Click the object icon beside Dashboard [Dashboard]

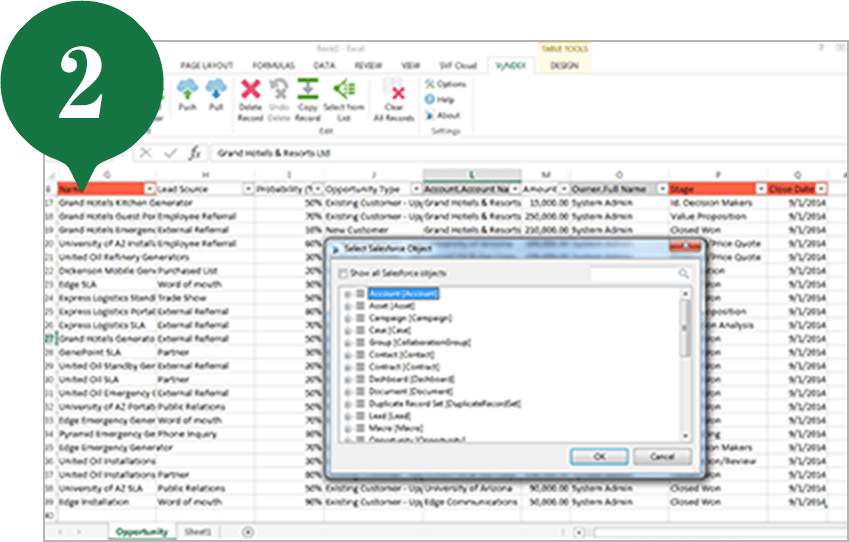point(360,380)
